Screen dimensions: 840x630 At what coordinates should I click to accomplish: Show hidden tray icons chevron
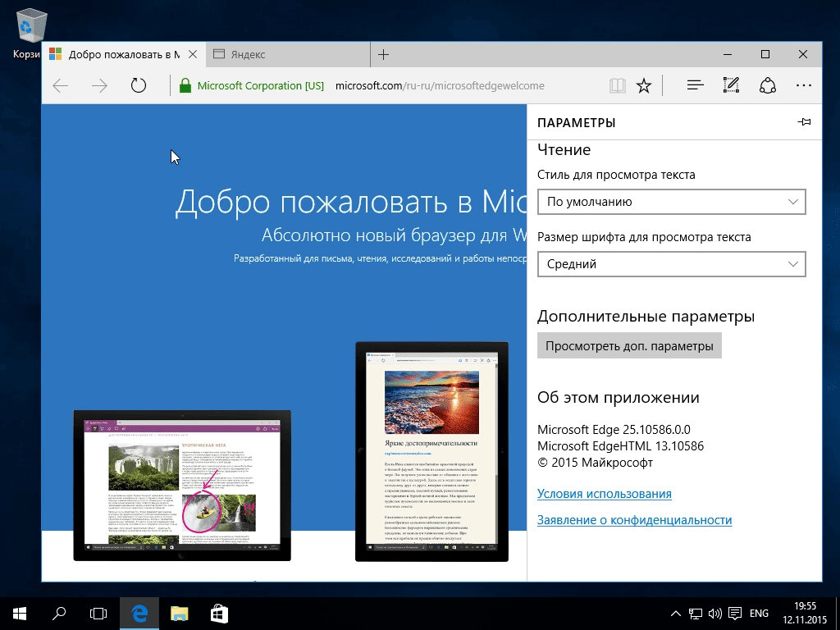(x=676, y=614)
